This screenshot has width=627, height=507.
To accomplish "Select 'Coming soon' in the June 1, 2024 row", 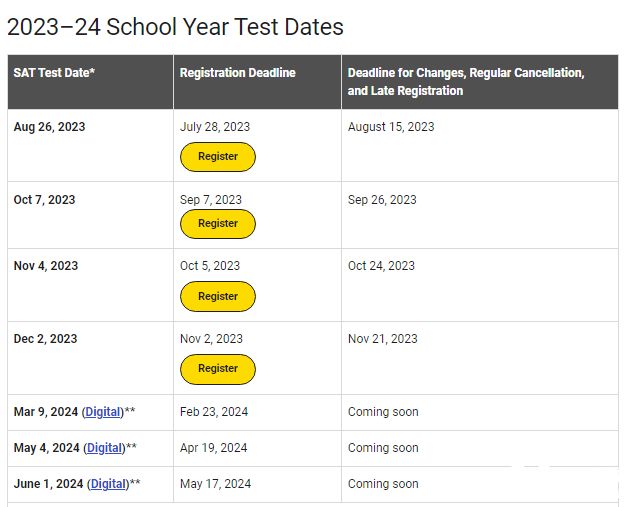I will [x=383, y=484].
